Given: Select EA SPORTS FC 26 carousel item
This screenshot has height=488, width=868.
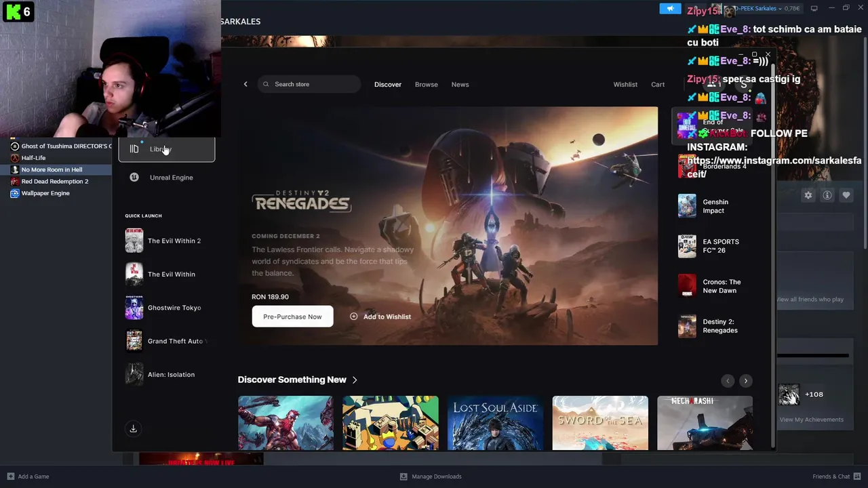Looking at the screenshot, I should click(x=711, y=246).
